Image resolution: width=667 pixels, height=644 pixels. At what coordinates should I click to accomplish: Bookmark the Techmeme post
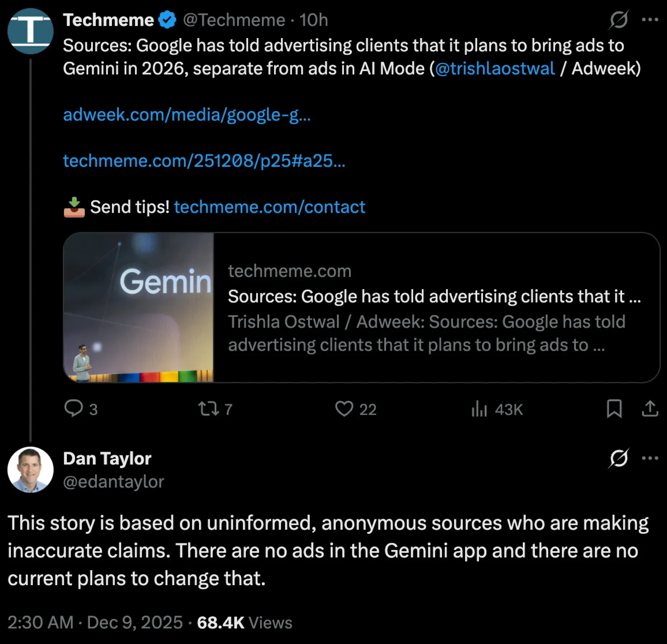pyautogui.click(x=614, y=409)
